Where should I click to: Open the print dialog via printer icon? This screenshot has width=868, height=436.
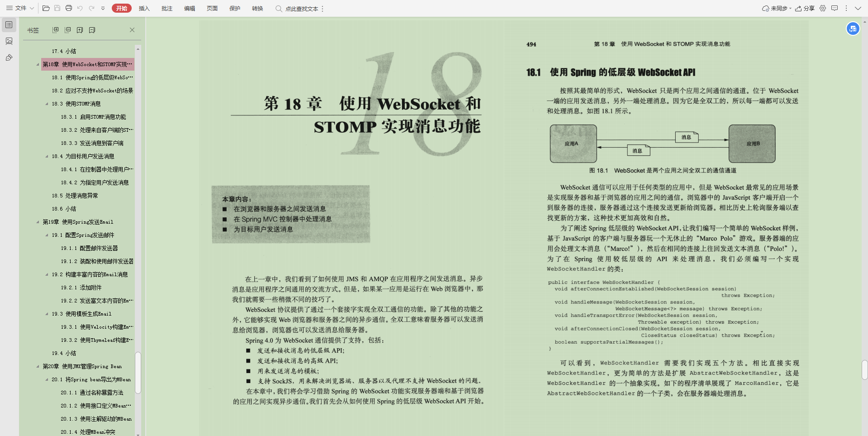click(x=68, y=8)
